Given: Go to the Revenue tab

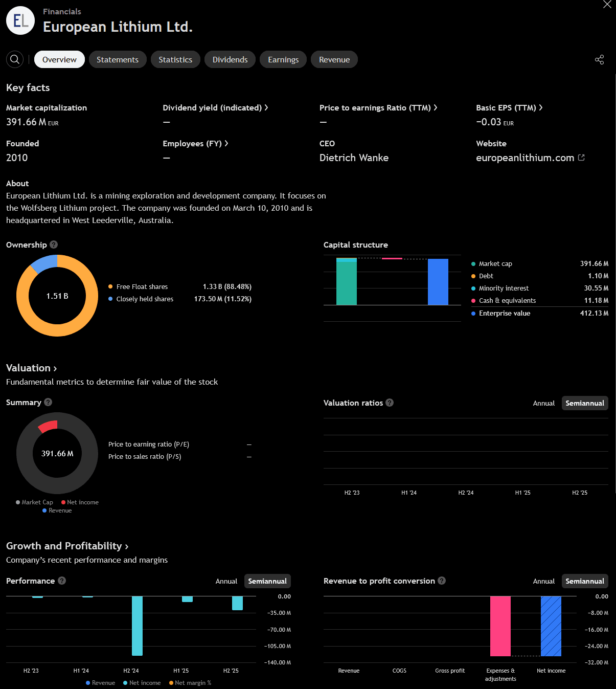Looking at the screenshot, I should [334, 59].
